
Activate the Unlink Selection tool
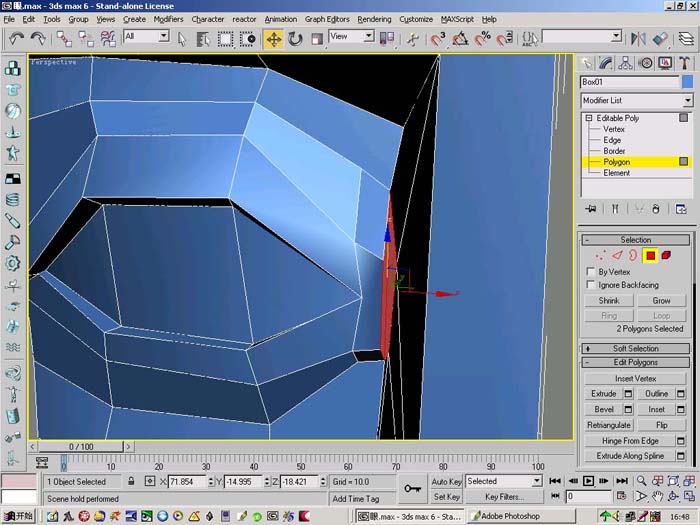[x=86, y=39]
